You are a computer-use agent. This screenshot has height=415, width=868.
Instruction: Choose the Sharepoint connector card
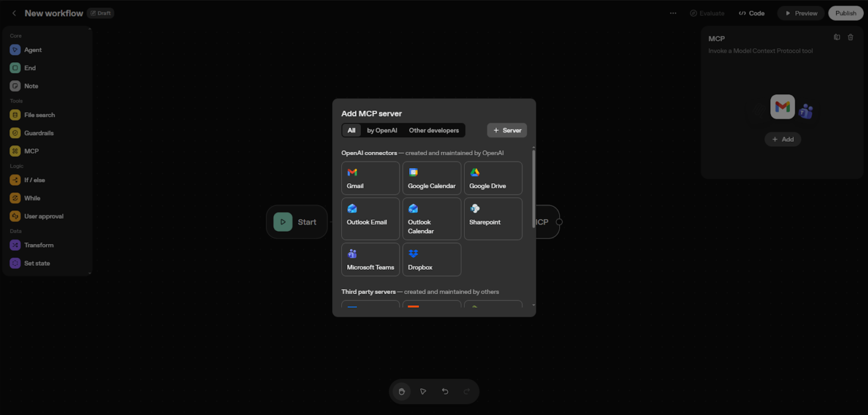tap(493, 219)
